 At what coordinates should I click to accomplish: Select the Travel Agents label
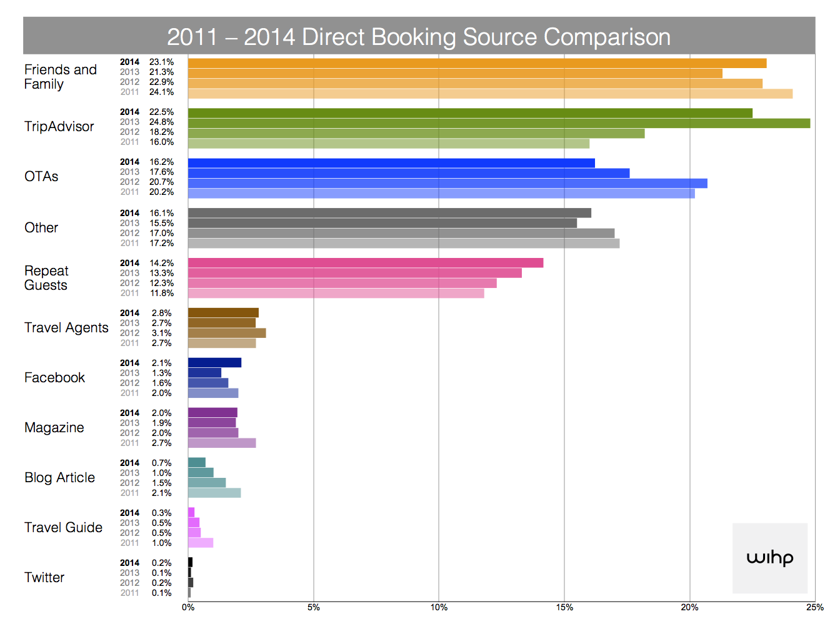coord(66,328)
